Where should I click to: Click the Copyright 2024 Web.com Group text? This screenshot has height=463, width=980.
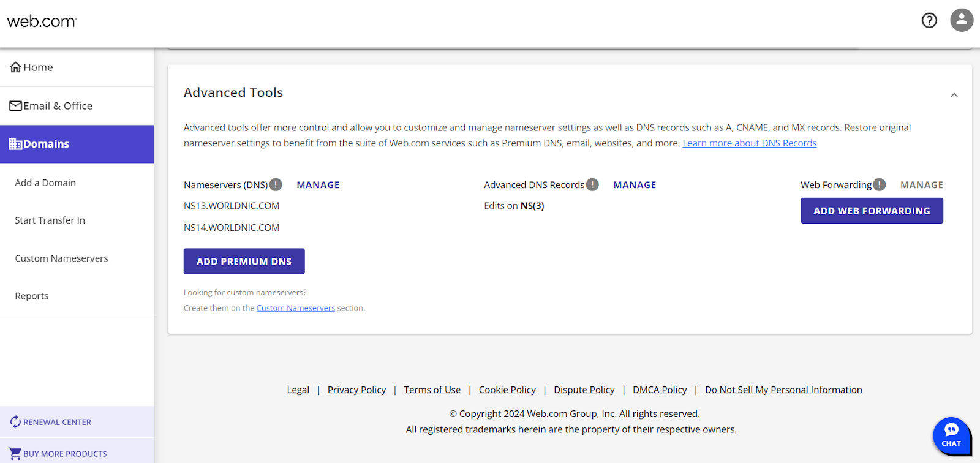point(575,414)
